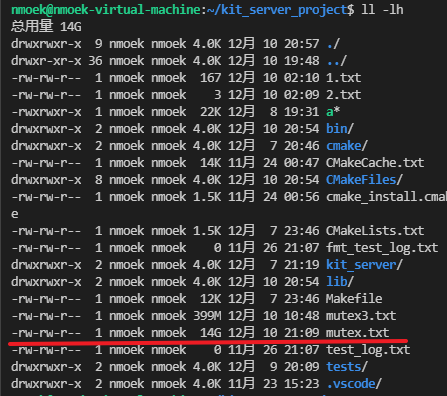Select the .vscode/ directory entry
The height and width of the screenshot is (396, 447).
(x=354, y=384)
